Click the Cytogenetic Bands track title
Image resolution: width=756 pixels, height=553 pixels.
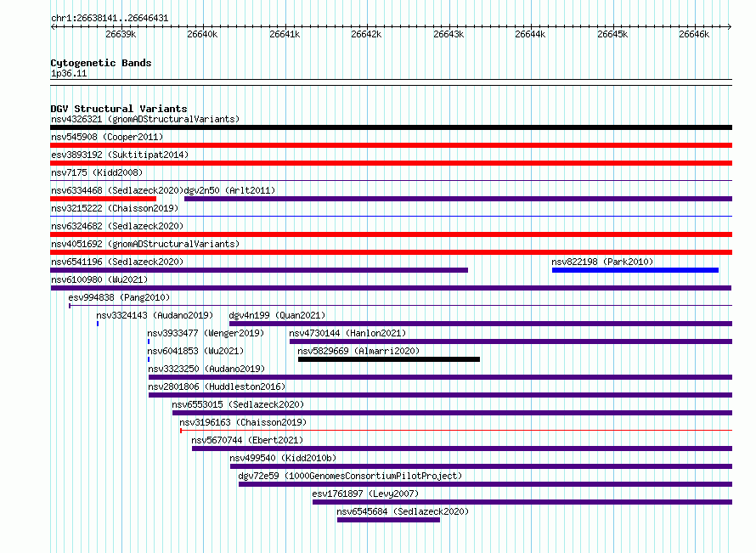(x=101, y=63)
